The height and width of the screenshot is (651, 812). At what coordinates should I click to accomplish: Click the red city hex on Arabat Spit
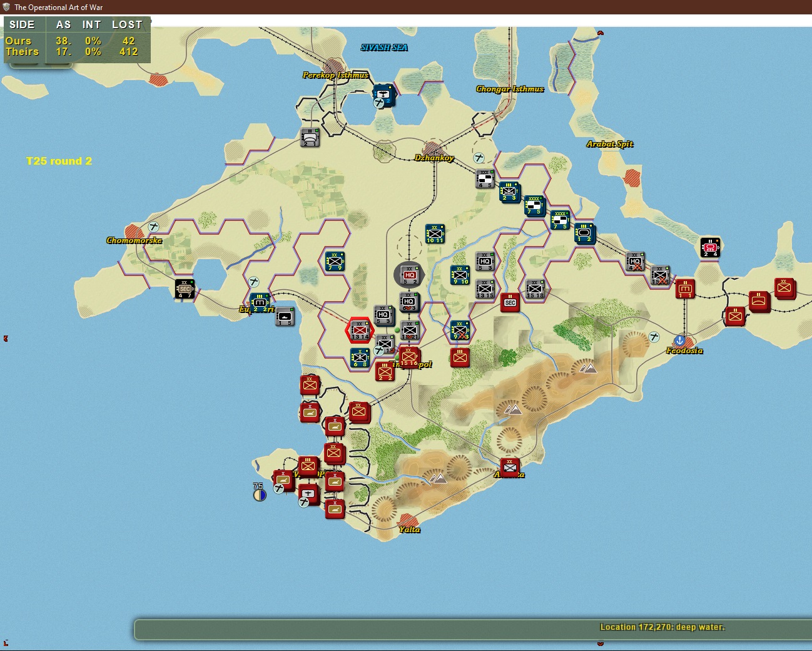point(632,178)
